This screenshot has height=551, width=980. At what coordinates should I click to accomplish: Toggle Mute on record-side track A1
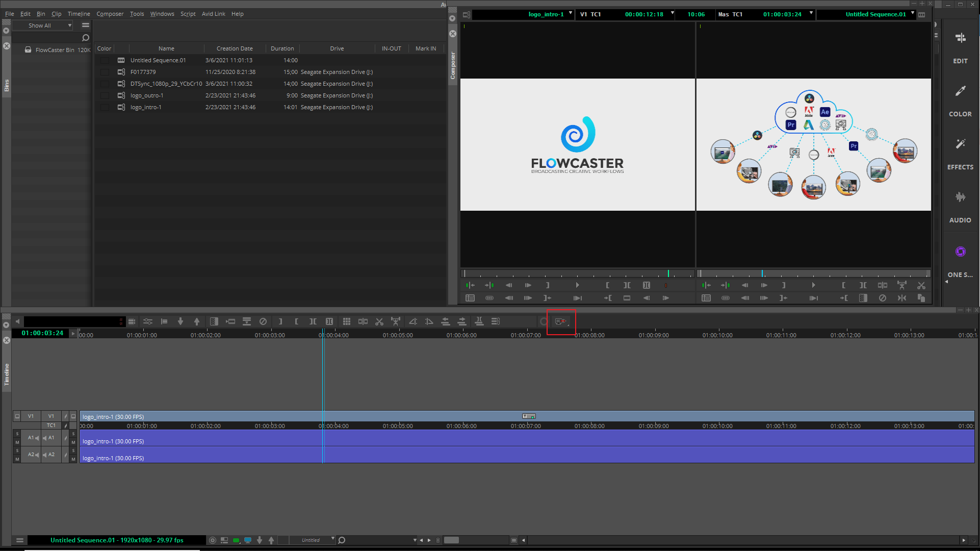73,442
